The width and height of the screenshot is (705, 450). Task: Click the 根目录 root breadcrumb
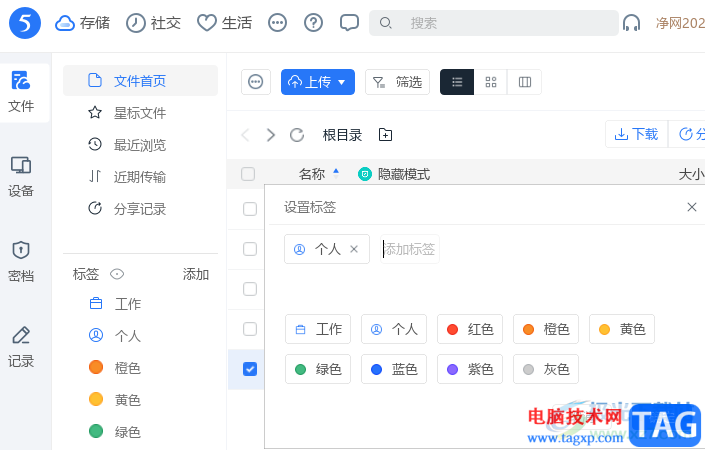pyautogui.click(x=342, y=135)
